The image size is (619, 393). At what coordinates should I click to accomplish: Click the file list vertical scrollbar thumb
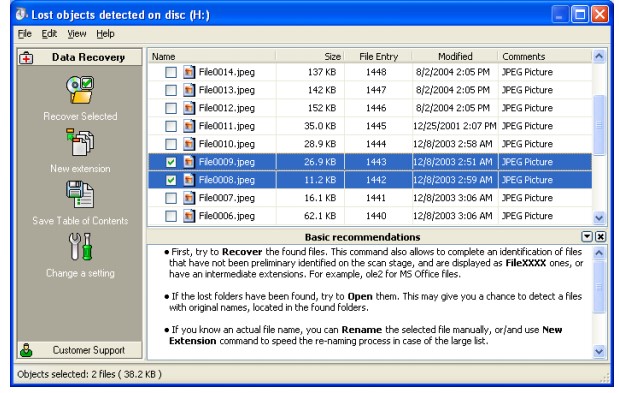[x=599, y=125]
